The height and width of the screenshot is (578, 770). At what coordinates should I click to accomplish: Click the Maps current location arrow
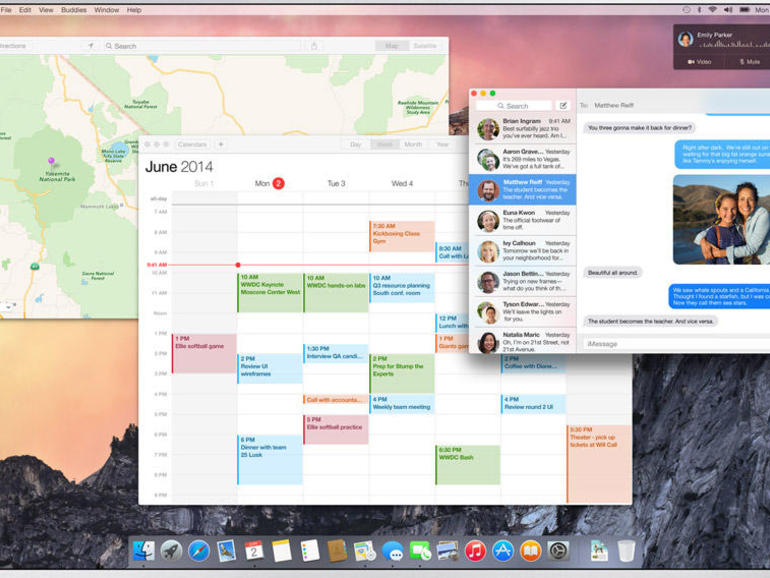click(x=90, y=46)
